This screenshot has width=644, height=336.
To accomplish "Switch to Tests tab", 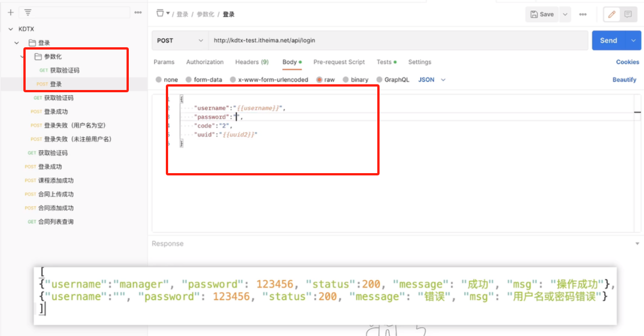I will [x=386, y=62].
